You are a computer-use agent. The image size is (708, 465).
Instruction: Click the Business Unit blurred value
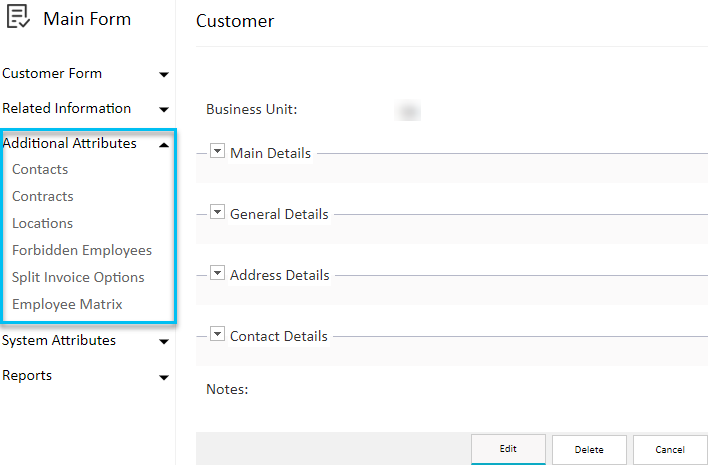pos(407,110)
